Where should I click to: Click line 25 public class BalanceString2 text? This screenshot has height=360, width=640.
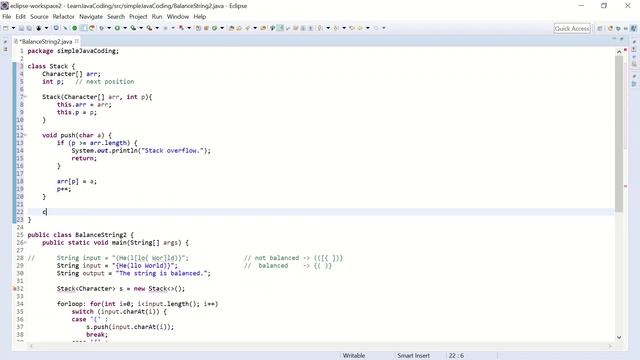(x=80, y=235)
